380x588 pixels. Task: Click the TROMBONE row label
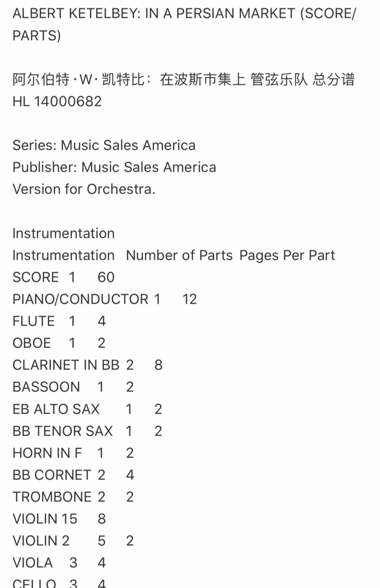click(52, 497)
